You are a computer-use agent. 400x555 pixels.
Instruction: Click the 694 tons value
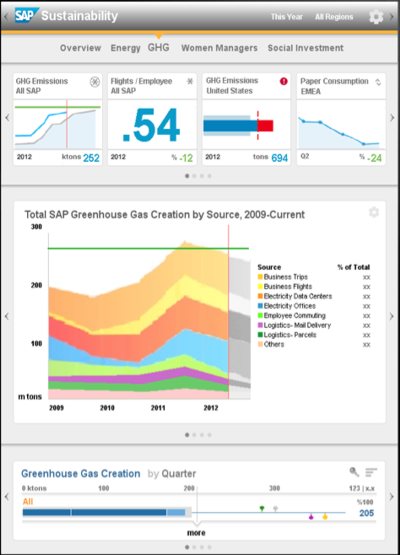[x=279, y=158]
